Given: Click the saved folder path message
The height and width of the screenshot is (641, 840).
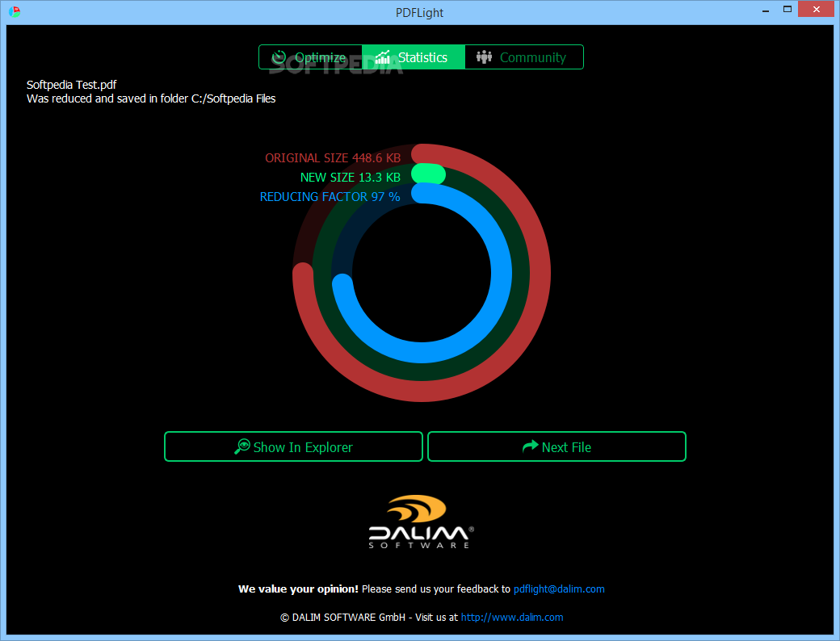Looking at the screenshot, I should click(151, 98).
